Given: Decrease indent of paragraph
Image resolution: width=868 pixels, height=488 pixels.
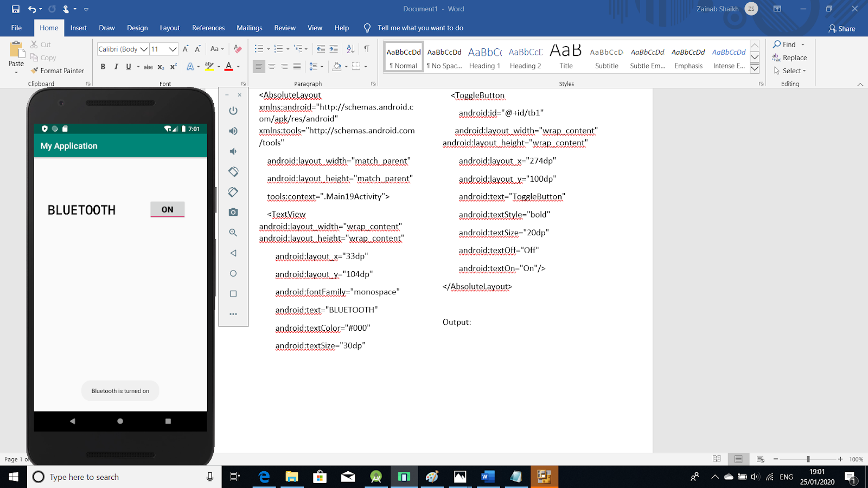Looking at the screenshot, I should (321, 49).
